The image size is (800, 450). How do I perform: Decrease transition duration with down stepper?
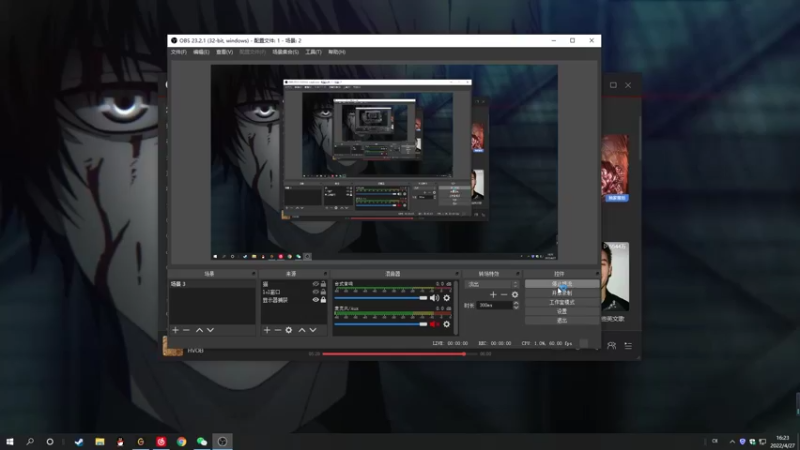click(x=516, y=307)
